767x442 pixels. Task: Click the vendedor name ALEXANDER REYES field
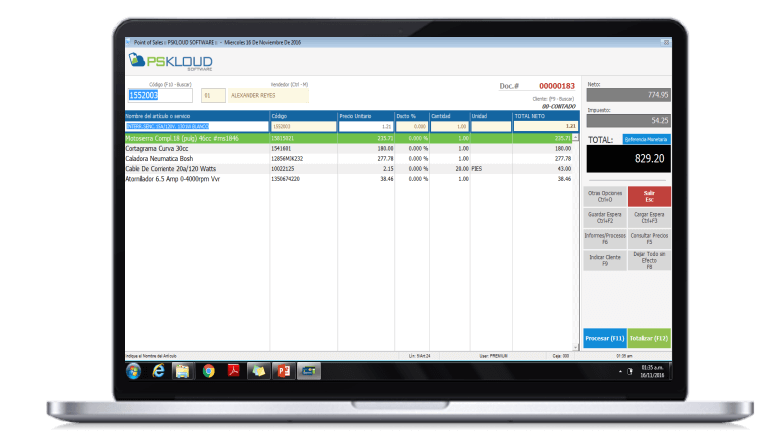(269, 95)
